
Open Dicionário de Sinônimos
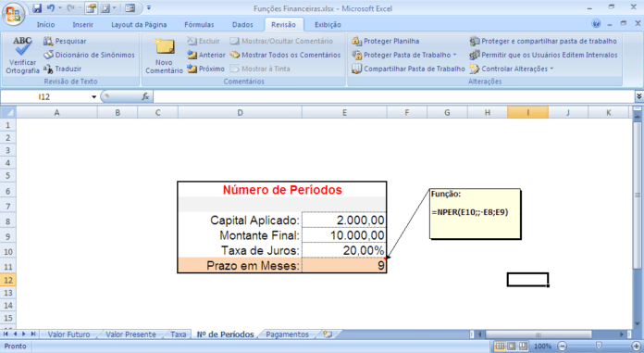(x=89, y=55)
